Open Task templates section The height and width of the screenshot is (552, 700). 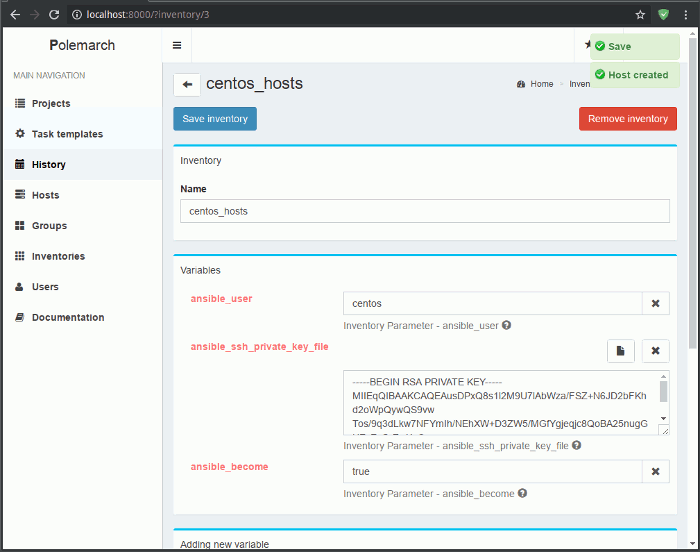click(x=66, y=134)
